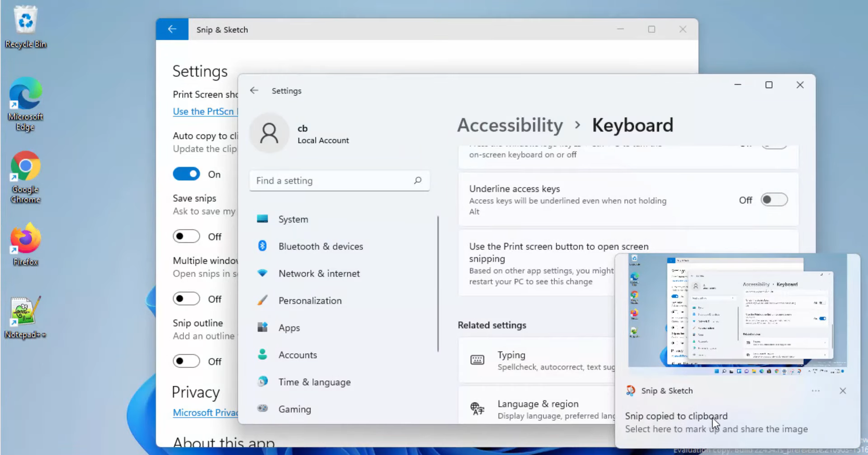This screenshot has width=868, height=455.
Task: Open notification options with the three-dots button
Action: (816, 391)
